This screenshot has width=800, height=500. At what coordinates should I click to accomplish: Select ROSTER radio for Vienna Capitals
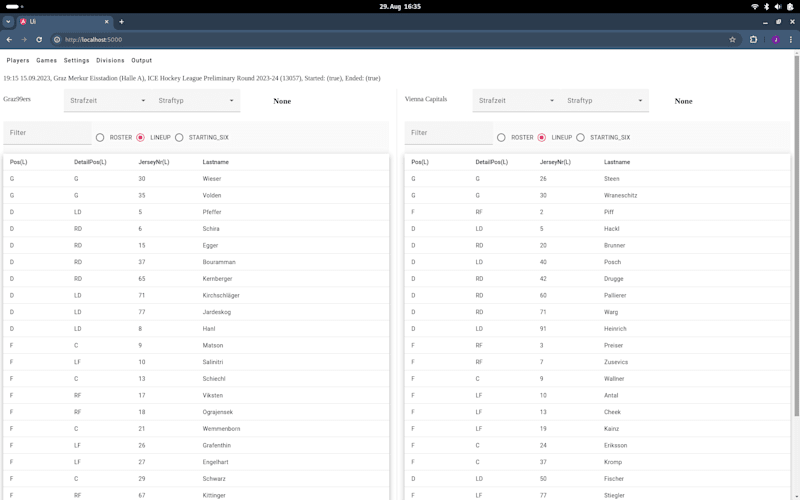(501, 137)
